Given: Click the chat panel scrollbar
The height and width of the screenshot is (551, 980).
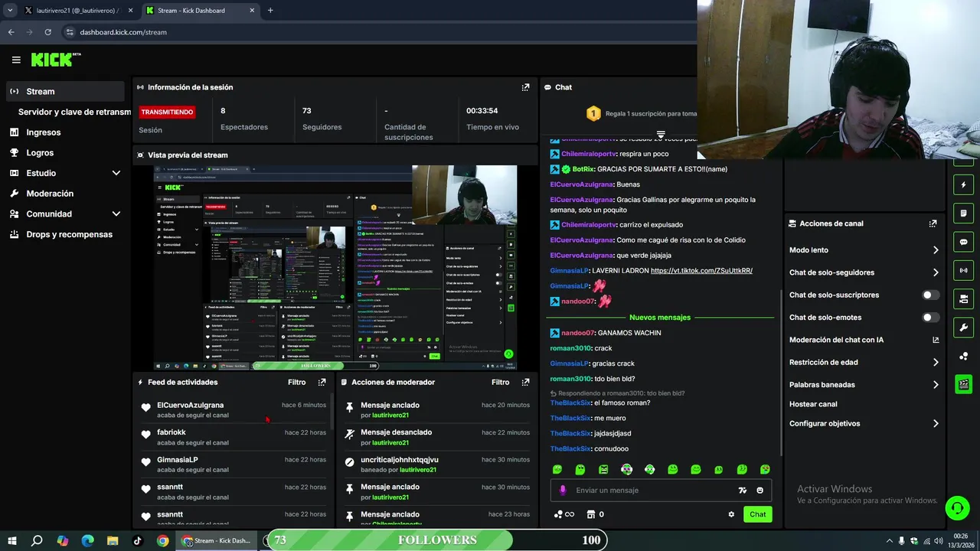Looking at the screenshot, I should coord(780,371).
